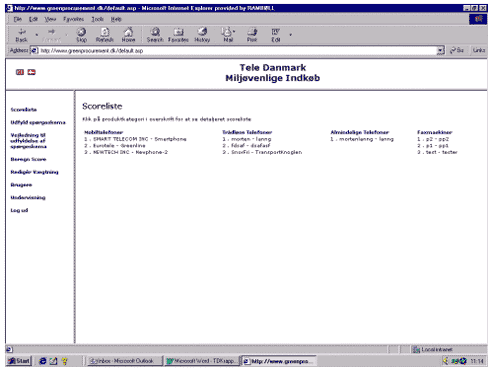490x373 pixels.
Task: Click the Go button beside address bar
Action: point(457,50)
